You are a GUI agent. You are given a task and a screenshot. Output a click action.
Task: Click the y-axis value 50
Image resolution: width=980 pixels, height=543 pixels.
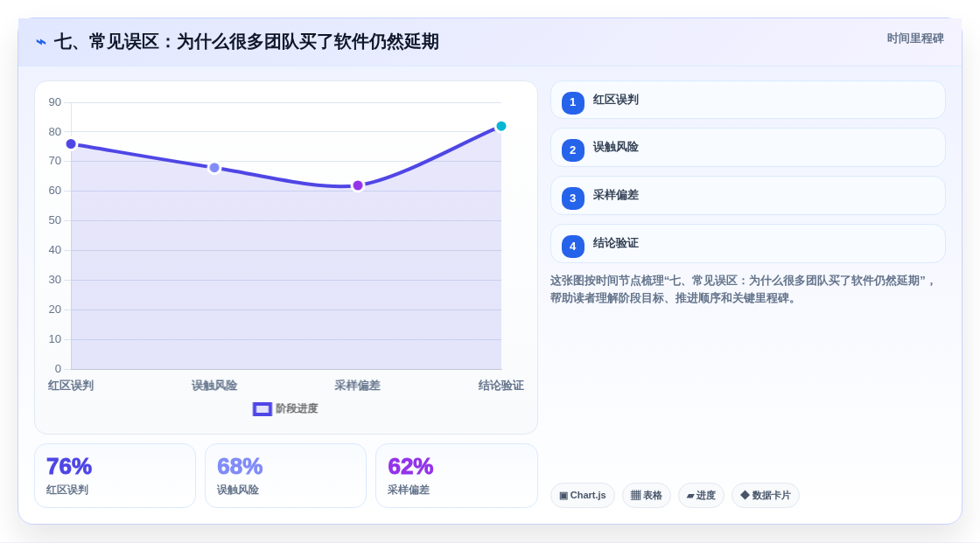point(55,220)
